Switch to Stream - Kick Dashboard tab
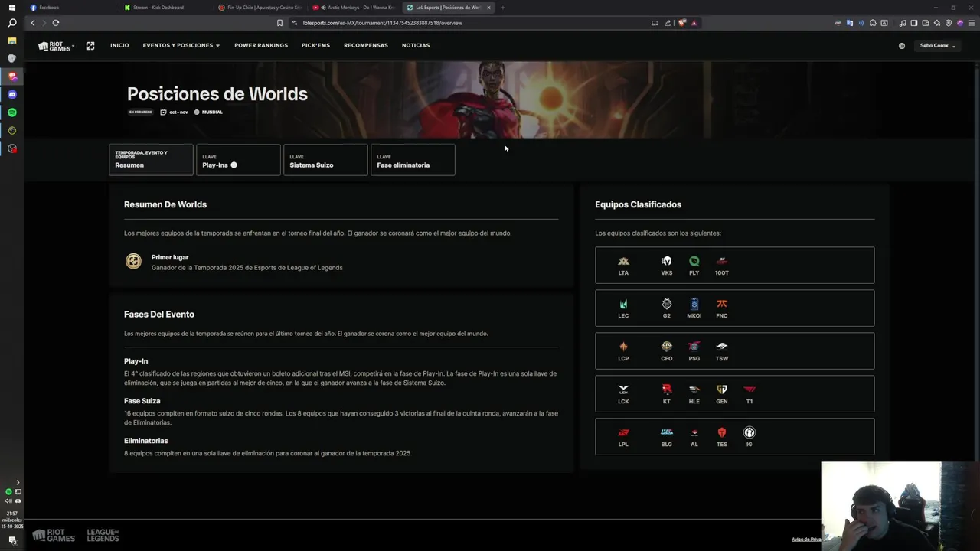This screenshot has height=551, width=980. click(165, 8)
